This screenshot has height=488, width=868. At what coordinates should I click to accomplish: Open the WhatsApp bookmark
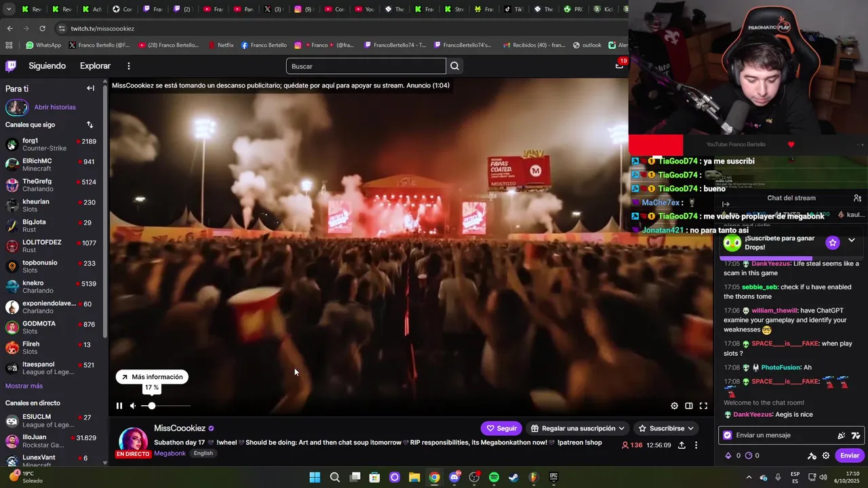(43, 45)
